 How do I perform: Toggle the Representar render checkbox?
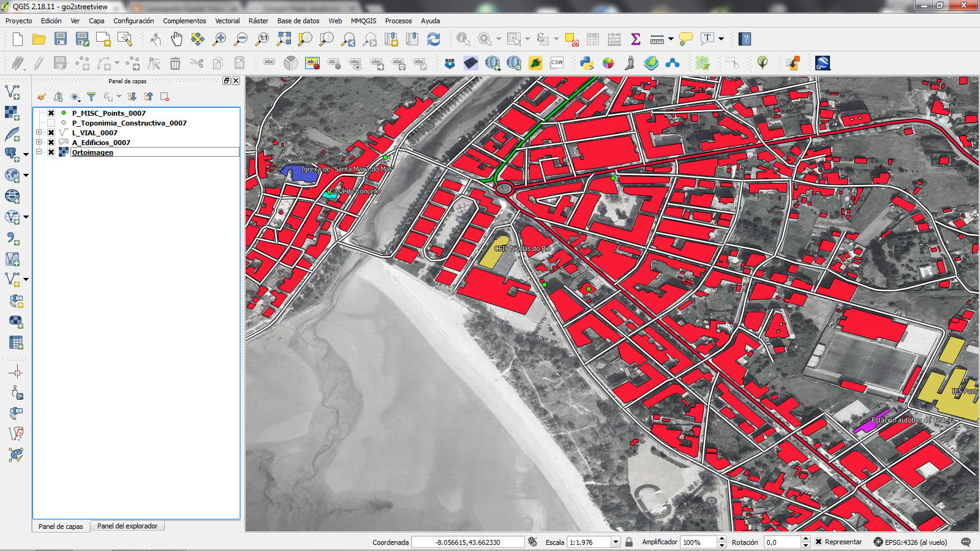819,542
